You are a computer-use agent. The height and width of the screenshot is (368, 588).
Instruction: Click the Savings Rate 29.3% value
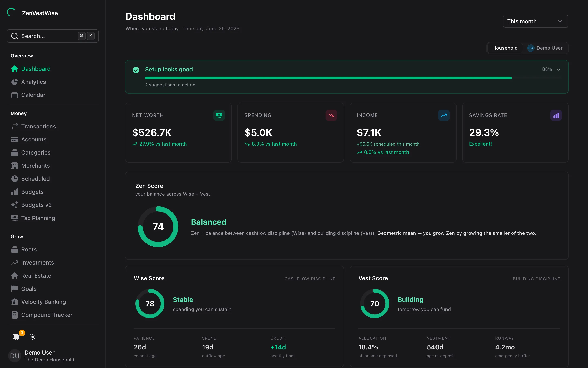(484, 133)
